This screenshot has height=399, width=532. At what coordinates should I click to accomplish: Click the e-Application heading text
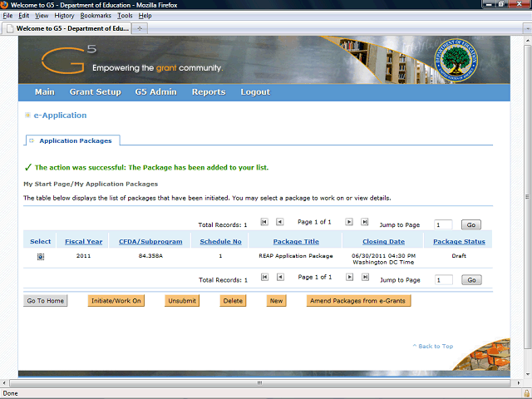coord(60,116)
